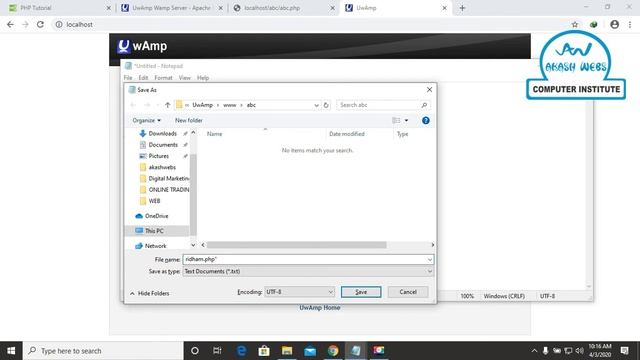Bookmark this page with star icon
Viewport: 640px width, 360px height.
tap(575, 24)
